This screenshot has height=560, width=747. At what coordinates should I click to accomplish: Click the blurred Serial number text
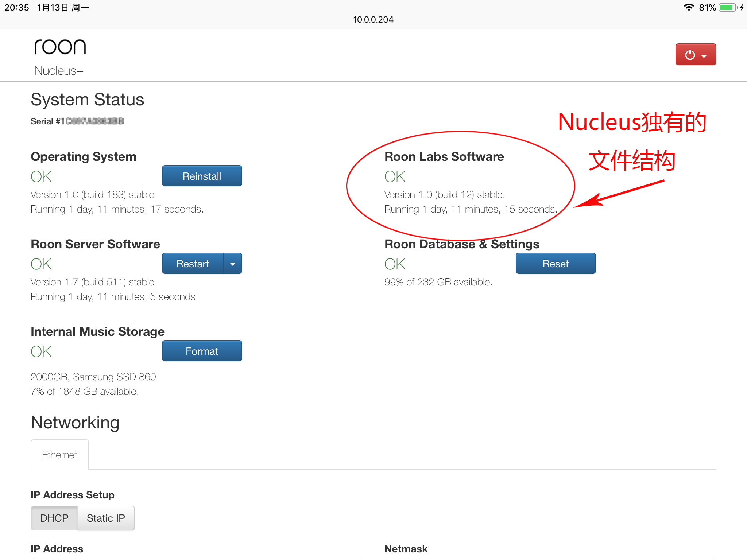pos(93,121)
